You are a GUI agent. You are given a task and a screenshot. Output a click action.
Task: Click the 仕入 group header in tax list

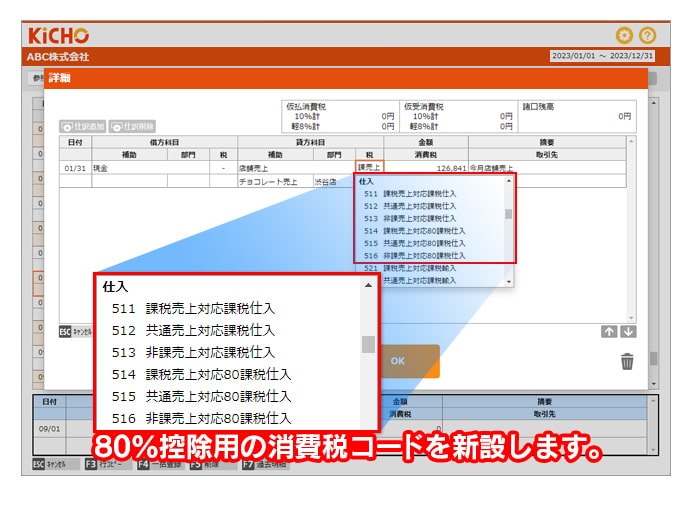[366, 181]
